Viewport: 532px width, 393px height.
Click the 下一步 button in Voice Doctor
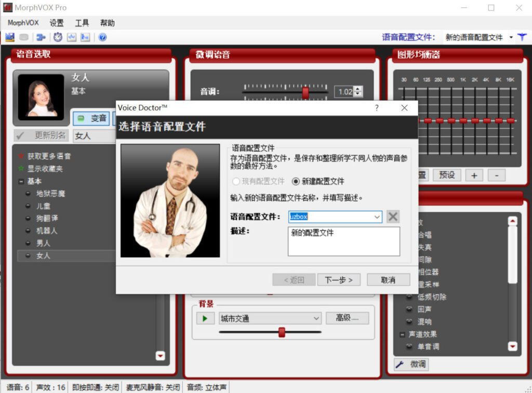(x=338, y=280)
